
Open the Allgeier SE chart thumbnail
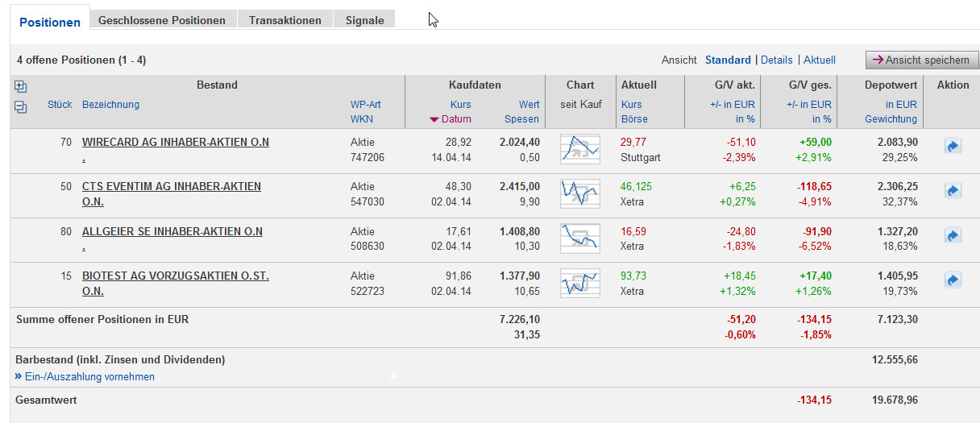click(x=580, y=238)
